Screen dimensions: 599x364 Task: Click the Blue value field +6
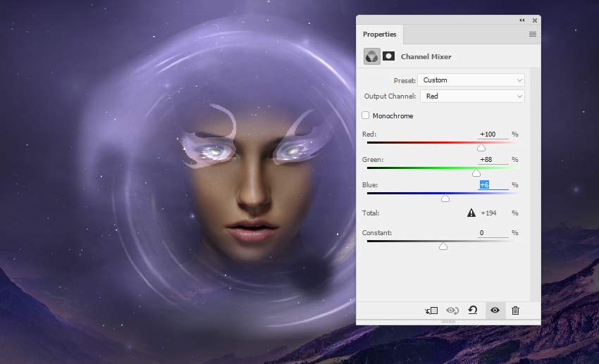(493, 185)
